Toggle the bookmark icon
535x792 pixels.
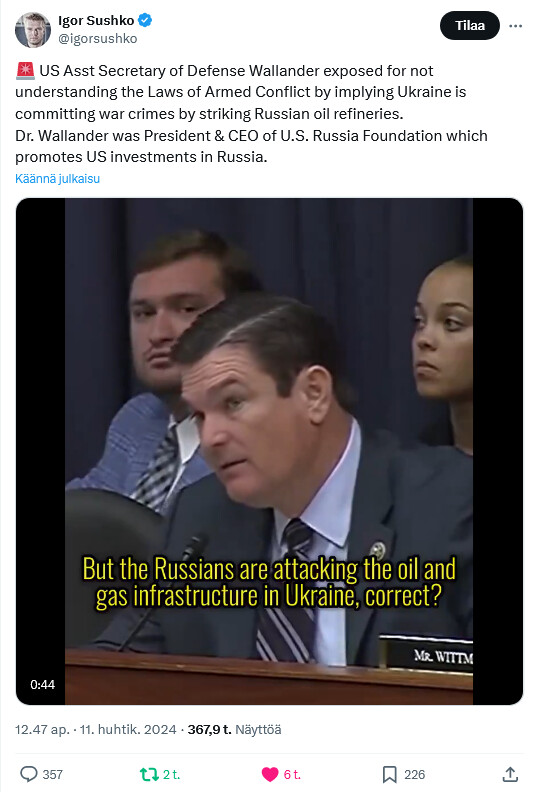coord(389,774)
